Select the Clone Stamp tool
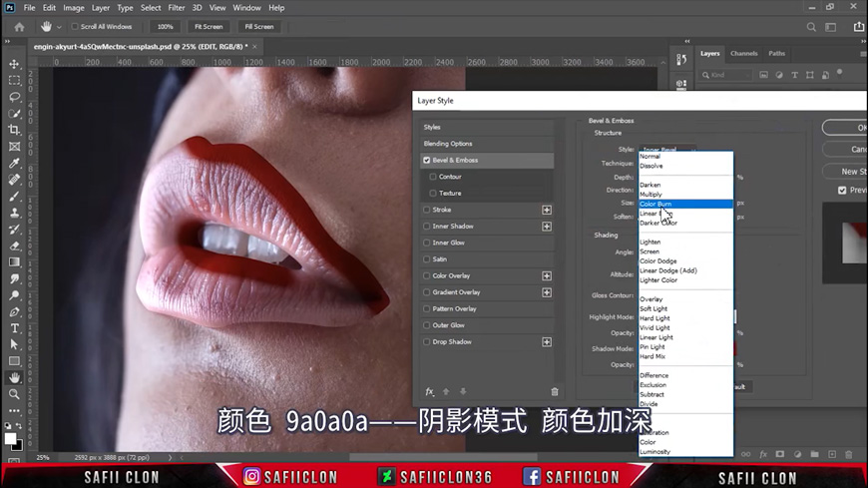868x488 pixels. tap(14, 213)
